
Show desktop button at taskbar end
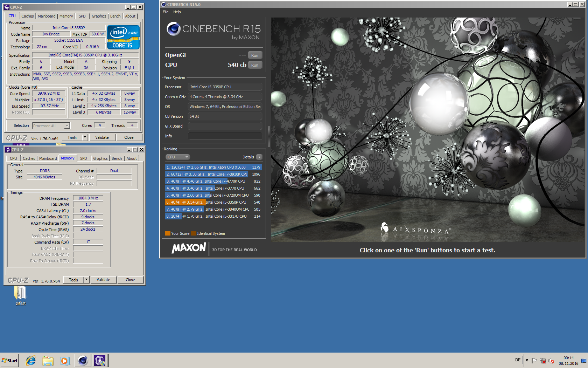pos(584,360)
